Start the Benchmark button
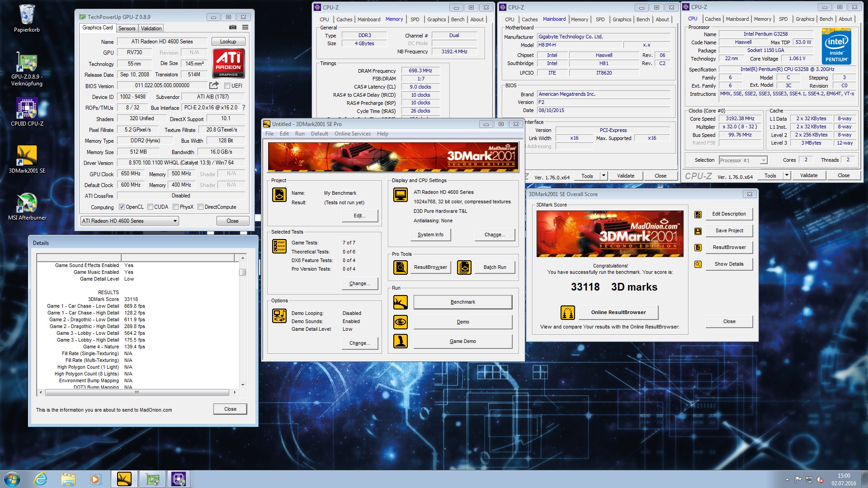The width and height of the screenshot is (868, 488). pyautogui.click(x=463, y=302)
